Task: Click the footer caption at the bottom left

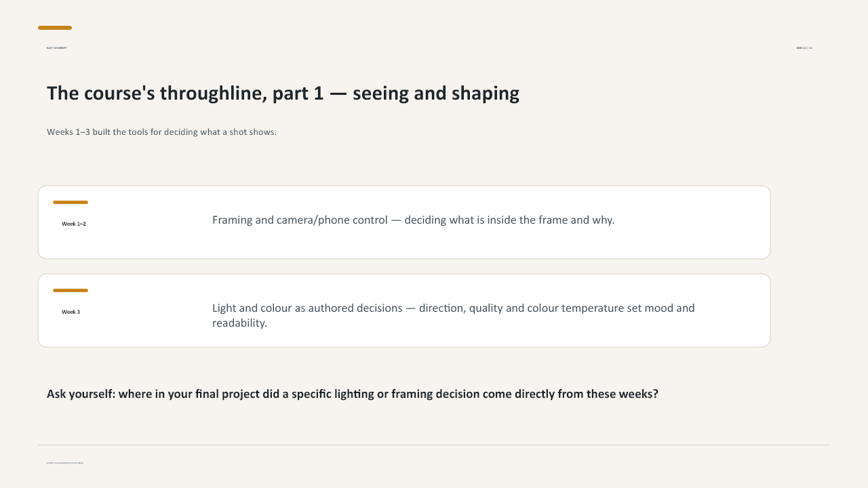Action: tap(64, 463)
